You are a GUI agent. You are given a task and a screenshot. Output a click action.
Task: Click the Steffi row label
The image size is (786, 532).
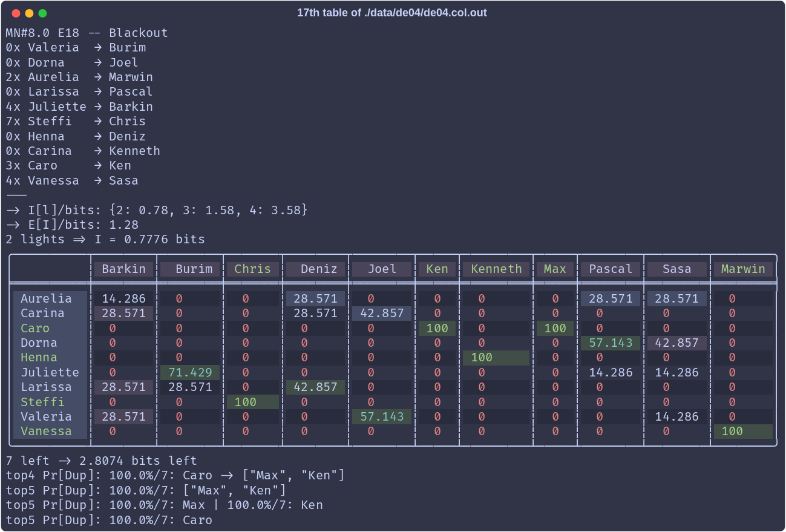point(50,402)
